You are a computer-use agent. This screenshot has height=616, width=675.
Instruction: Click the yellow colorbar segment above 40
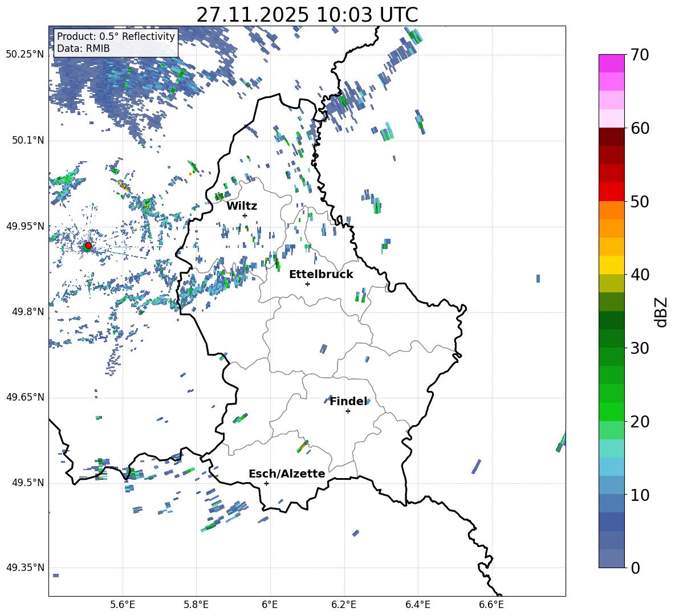tap(611, 265)
